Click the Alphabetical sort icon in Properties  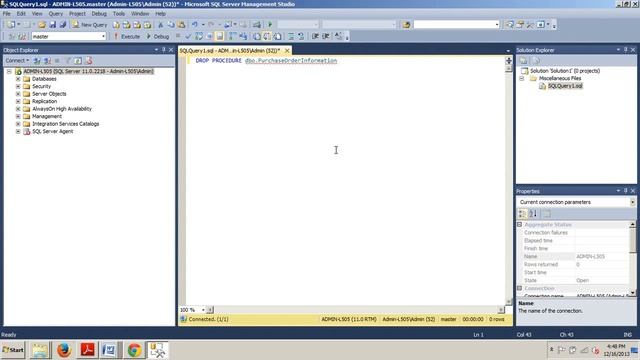[x=533, y=213]
